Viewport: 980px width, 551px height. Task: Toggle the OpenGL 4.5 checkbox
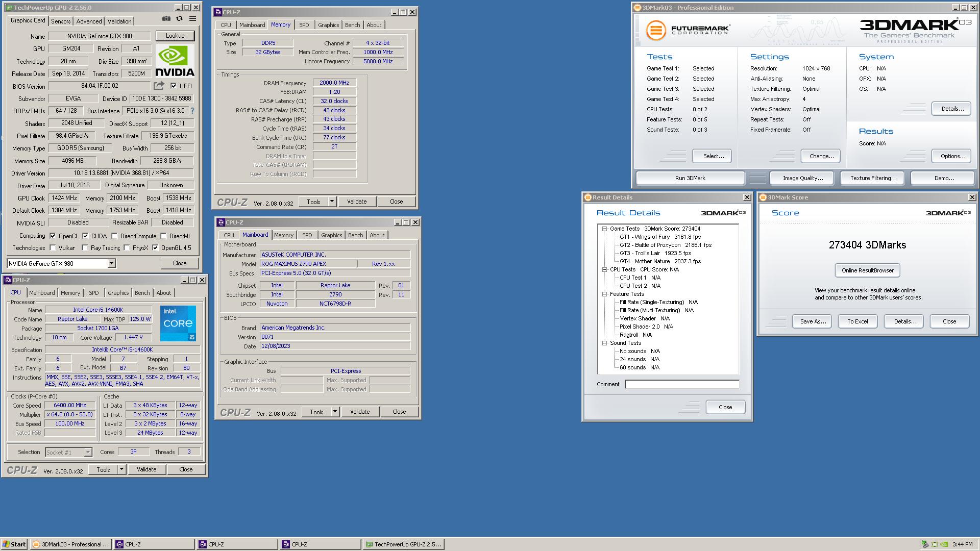(x=156, y=248)
